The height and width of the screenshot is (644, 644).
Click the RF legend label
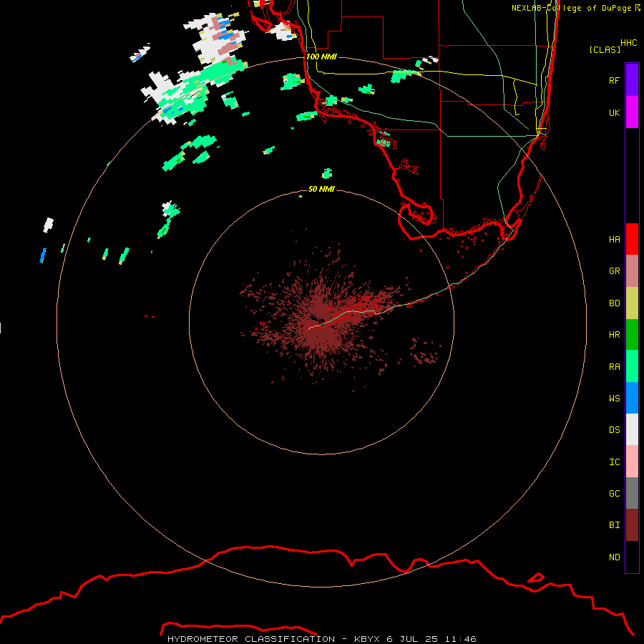point(614,80)
